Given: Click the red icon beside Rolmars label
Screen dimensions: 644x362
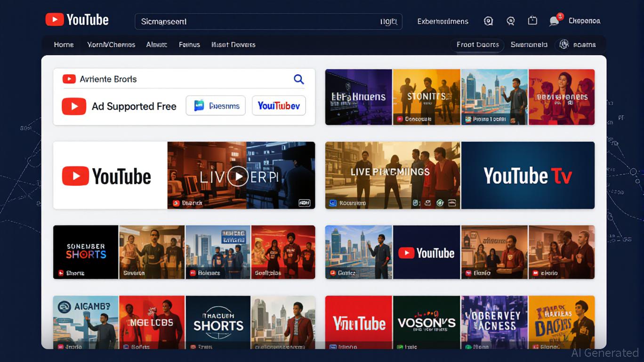Looking at the screenshot, I should (x=193, y=273).
